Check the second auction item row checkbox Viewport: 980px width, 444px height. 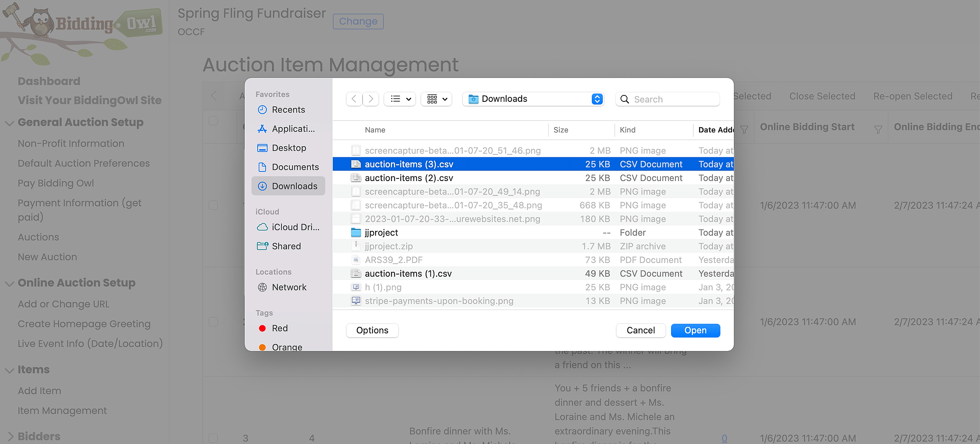(213, 322)
